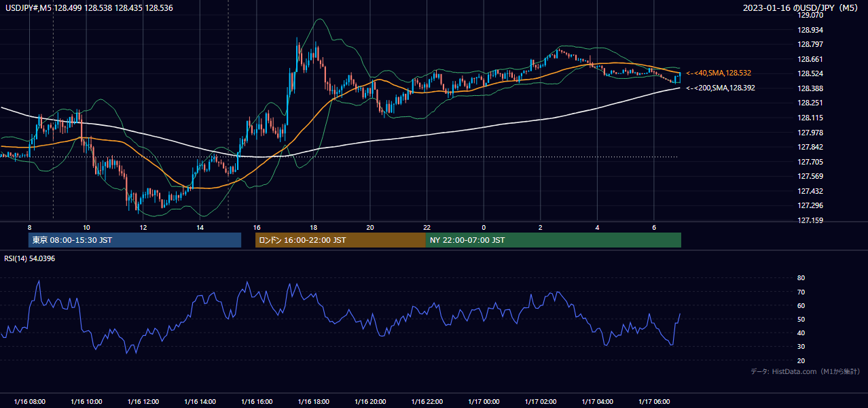868x408 pixels.
Task: Click the price axis value 127.842
Action: coord(810,147)
